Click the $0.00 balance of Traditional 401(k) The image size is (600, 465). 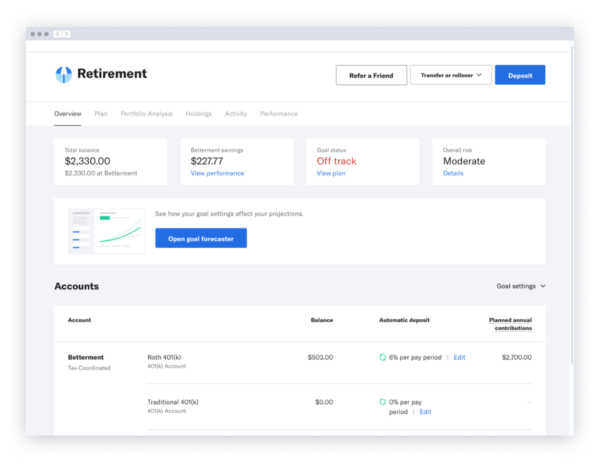tap(324, 402)
